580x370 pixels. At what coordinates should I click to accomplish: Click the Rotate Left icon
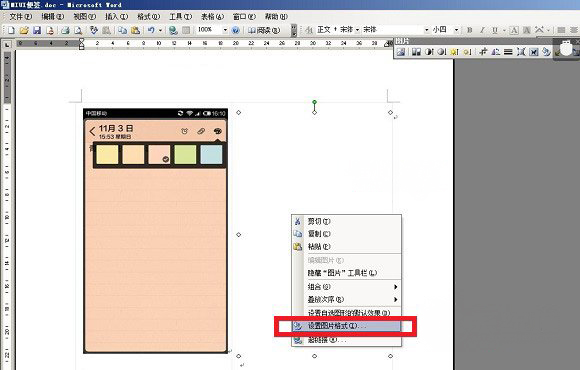coord(496,52)
